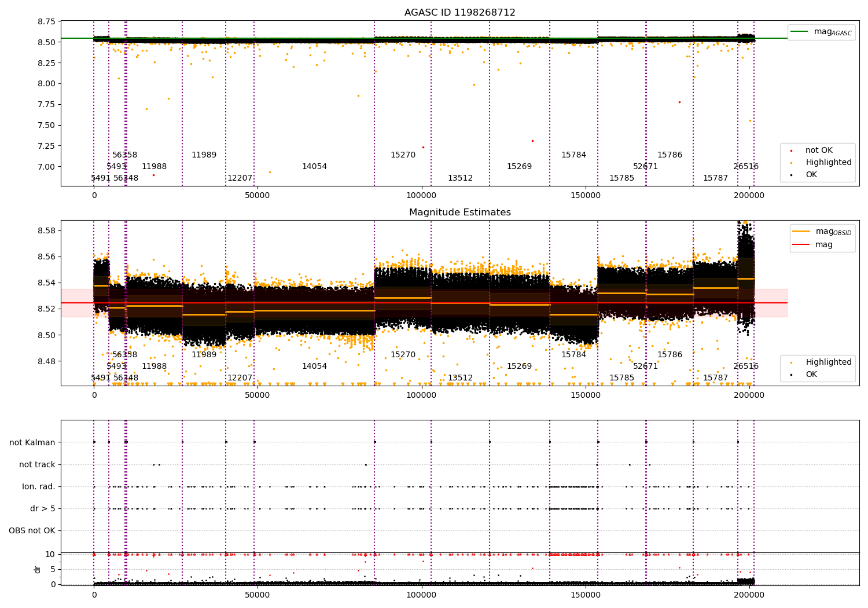Click obsid label 12207 in Magnitude Estimates plot
Image resolution: width=868 pixels, height=608 pixels.
pyautogui.click(x=240, y=378)
